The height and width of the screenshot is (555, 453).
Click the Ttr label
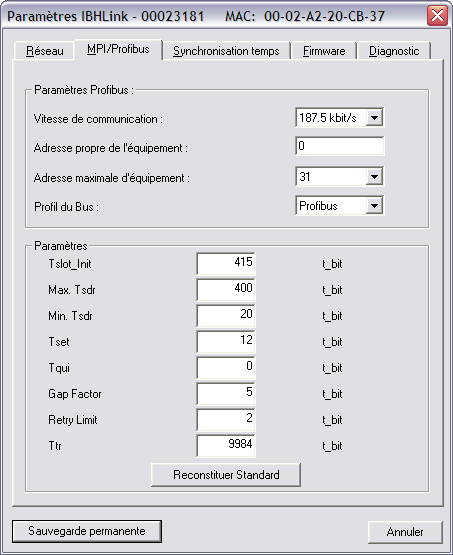click(x=55, y=446)
